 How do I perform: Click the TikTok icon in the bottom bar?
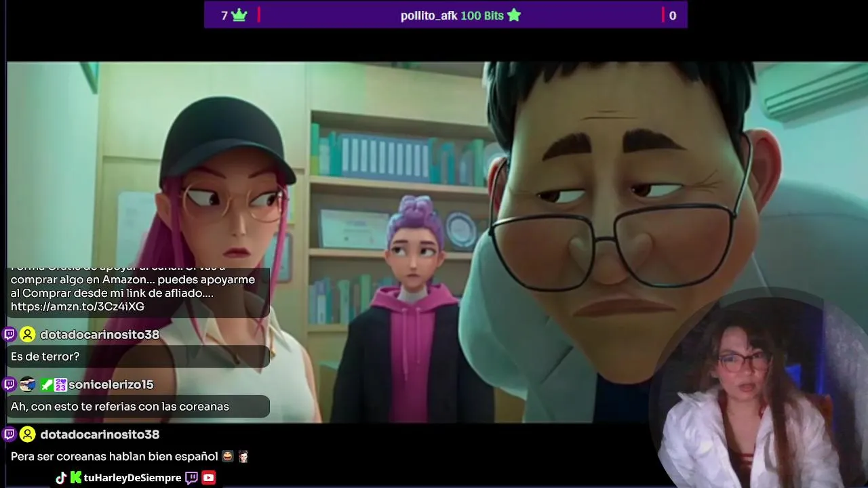point(61,478)
